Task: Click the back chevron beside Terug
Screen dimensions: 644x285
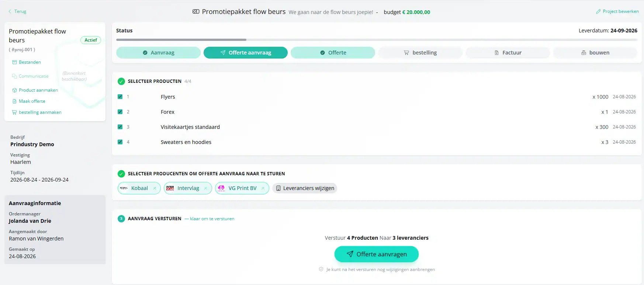Action: (x=10, y=11)
